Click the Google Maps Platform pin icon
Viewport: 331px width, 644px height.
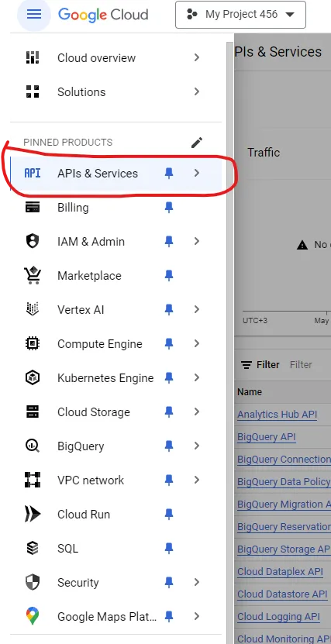(x=33, y=616)
